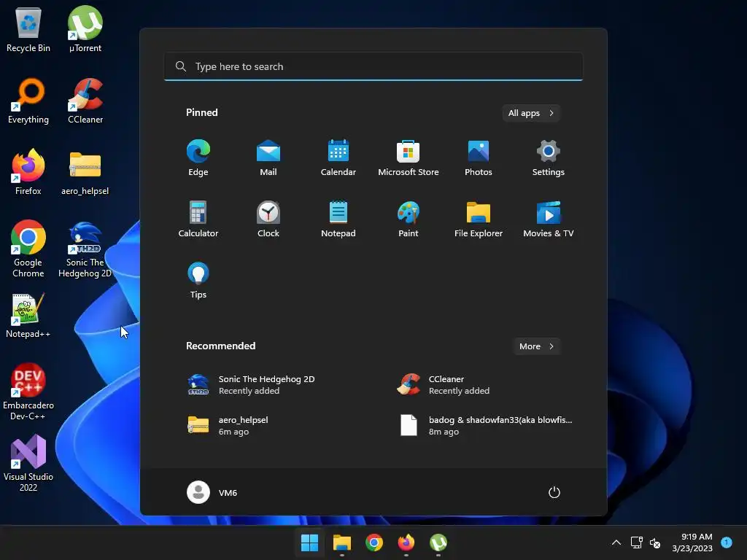Open Notepad from pinned apps
The image size is (747, 560).
click(338, 219)
